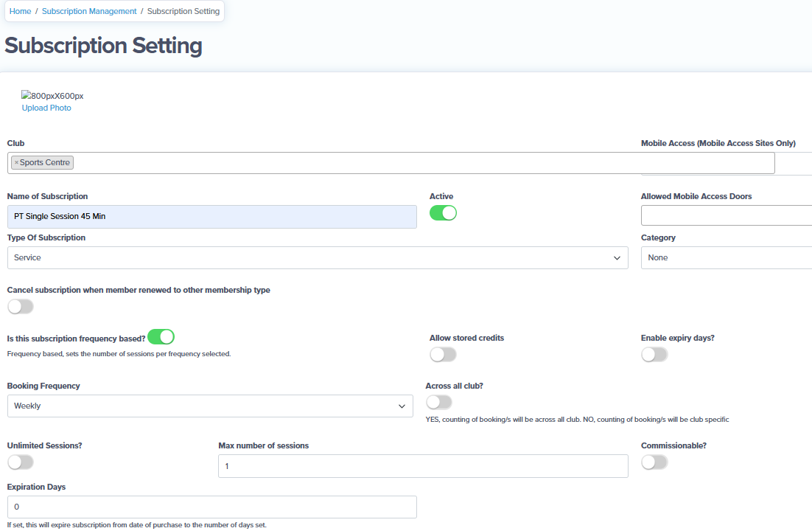The height and width of the screenshot is (531, 812).
Task: Click the broken photo placeholder image
Action: click(52, 96)
